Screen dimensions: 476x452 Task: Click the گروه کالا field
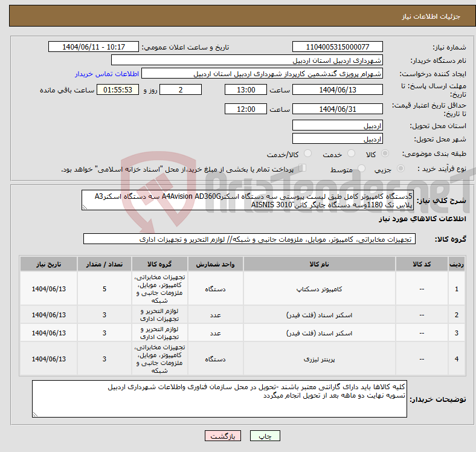tap(248, 239)
